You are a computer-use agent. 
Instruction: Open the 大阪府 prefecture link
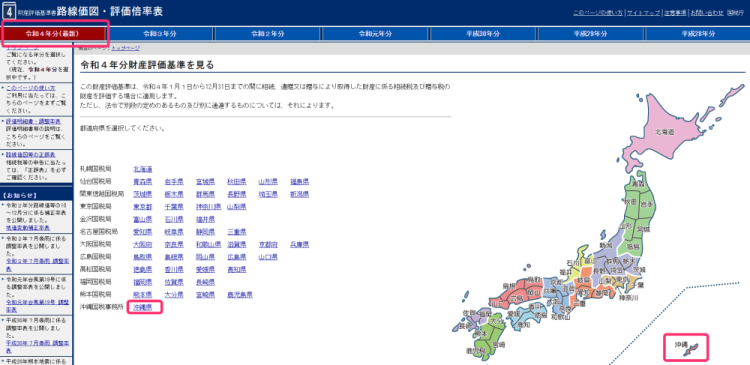pyautogui.click(x=143, y=244)
